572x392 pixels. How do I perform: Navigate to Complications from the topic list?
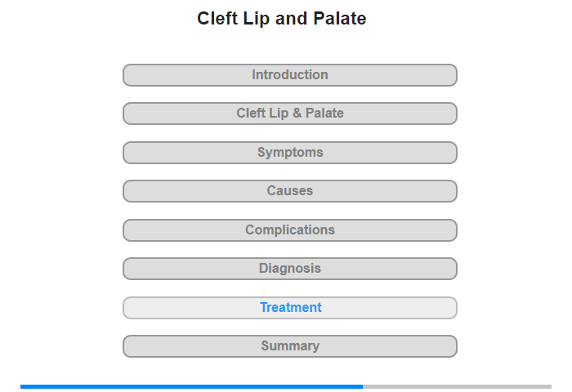coord(289,230)
